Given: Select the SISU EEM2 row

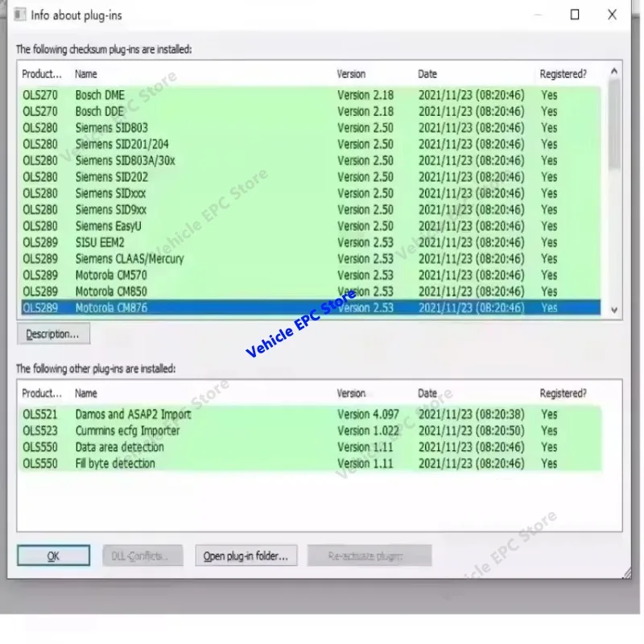Looking at the screenshot, I should tap(311, 242).
